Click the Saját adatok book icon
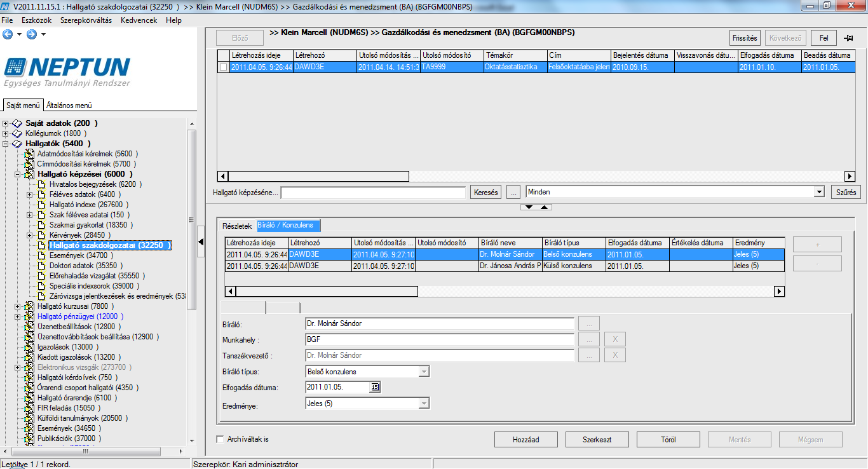Image resolution: width=868 pixels, height=469 pixels. pos(17,123)
